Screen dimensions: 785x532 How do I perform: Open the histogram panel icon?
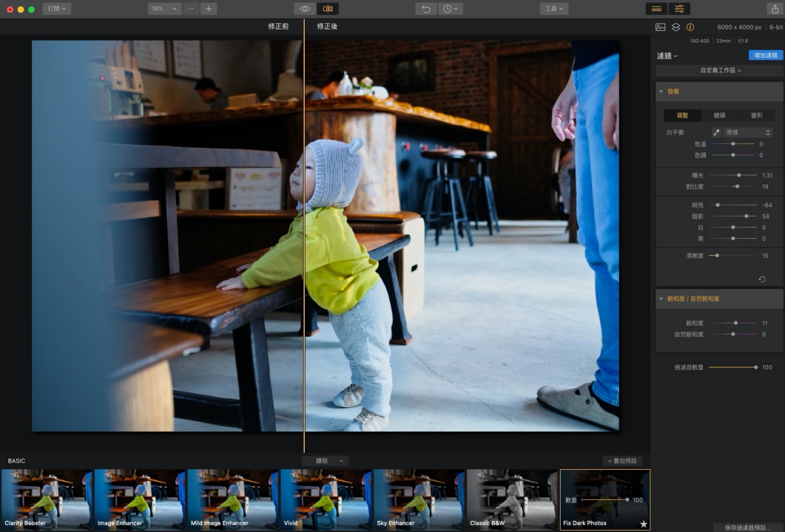pos(661,27)
